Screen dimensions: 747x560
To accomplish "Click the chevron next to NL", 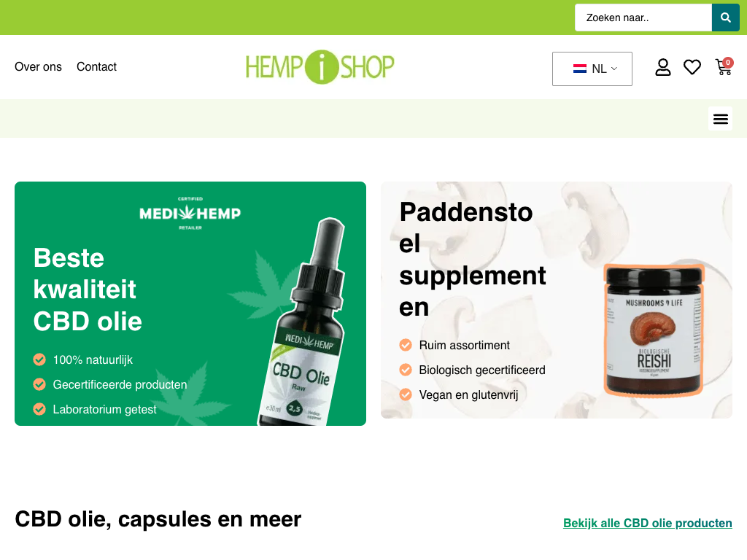I will [614, 69].
